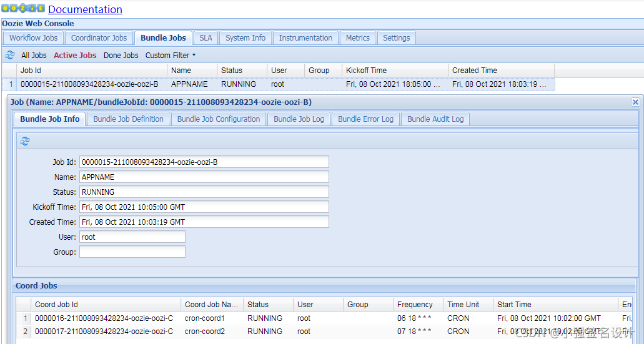Sort by Coord Job Id column
The height and width of the screenshot is (344, 644).
pos(106,305)
